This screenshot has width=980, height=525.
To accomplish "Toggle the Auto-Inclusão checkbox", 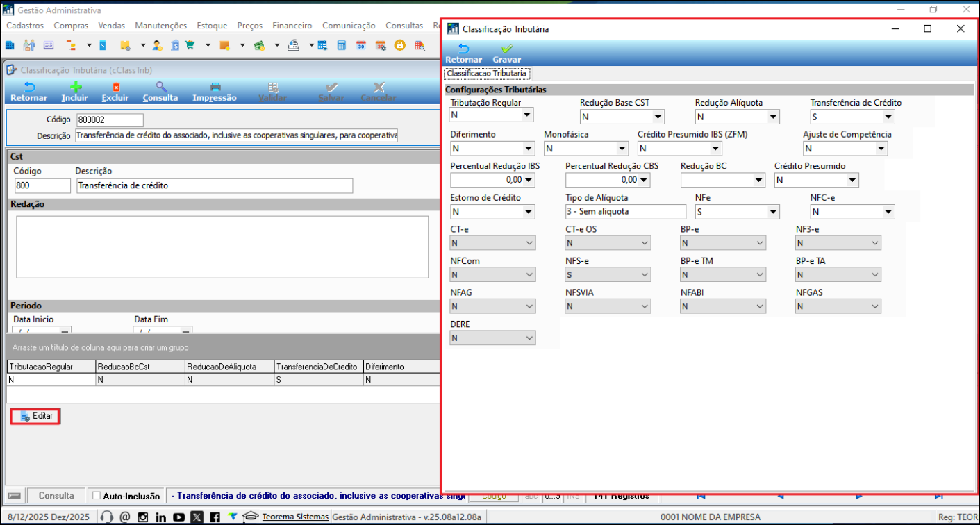I will [x=97, y=496].
